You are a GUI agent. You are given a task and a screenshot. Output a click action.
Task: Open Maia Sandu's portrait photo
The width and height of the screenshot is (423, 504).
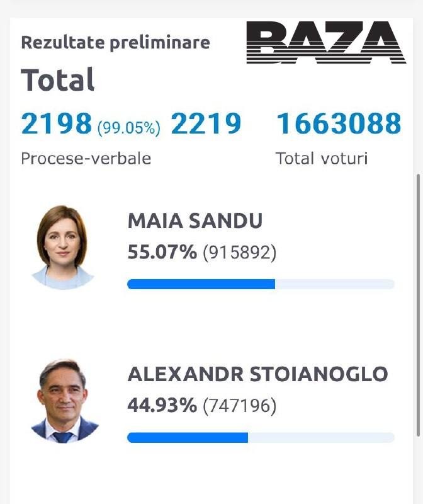click(x=62, y=247)
